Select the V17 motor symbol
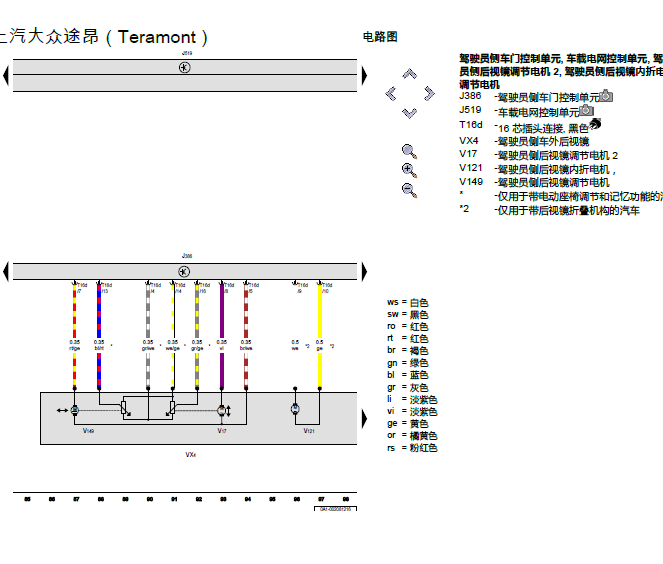The height and width of the screenshot is (564, 663). click(222, 410)
